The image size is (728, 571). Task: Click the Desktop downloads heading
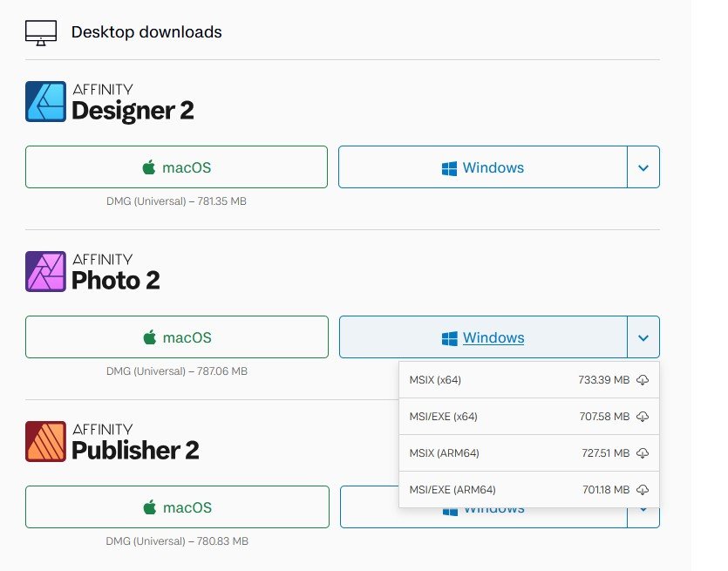click(x=146, y=32)
